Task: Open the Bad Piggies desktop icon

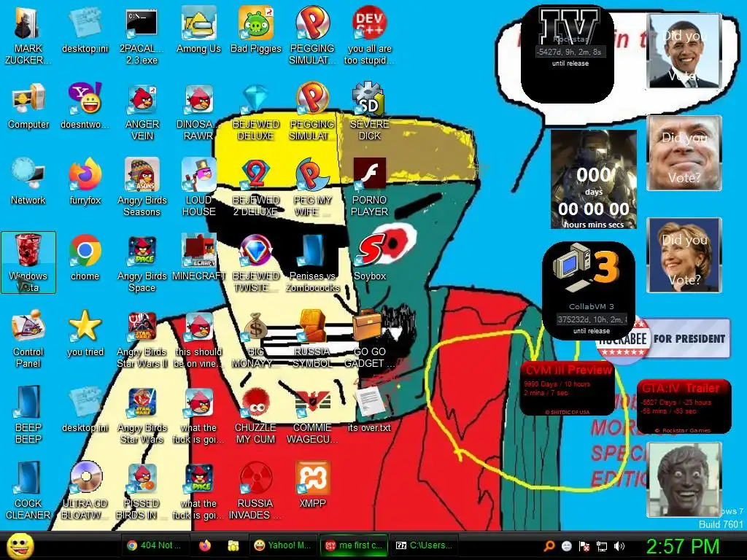Action: click(256, 29)
